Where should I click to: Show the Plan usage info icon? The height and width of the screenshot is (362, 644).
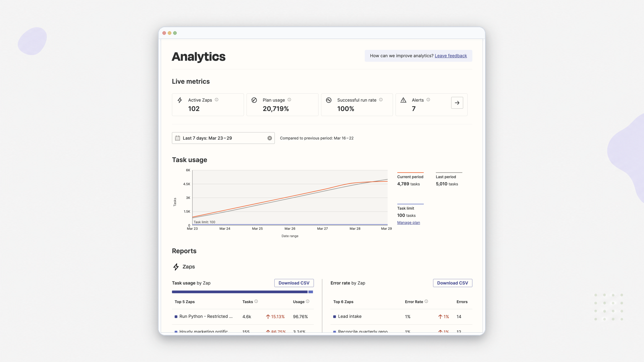289,100
